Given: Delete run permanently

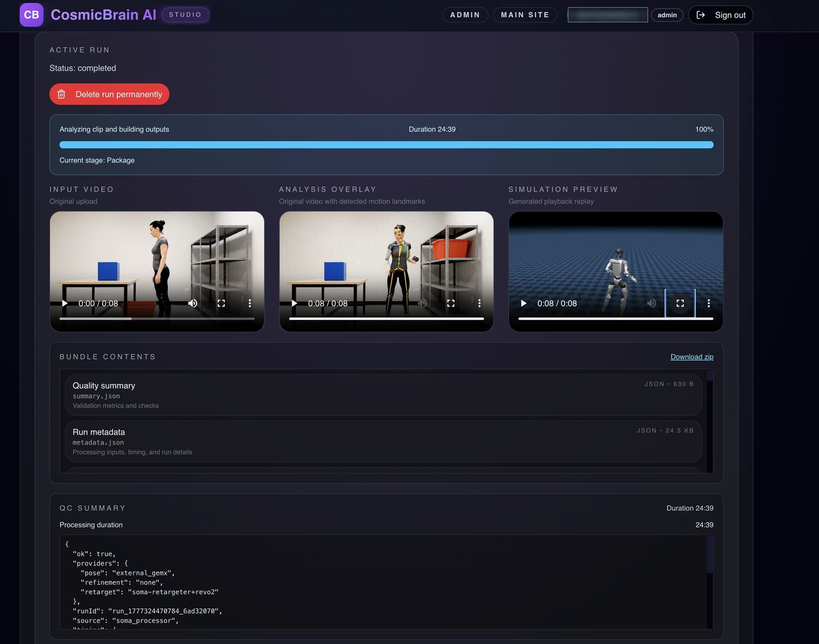Looking at the screenshot, I should [109, 94].
